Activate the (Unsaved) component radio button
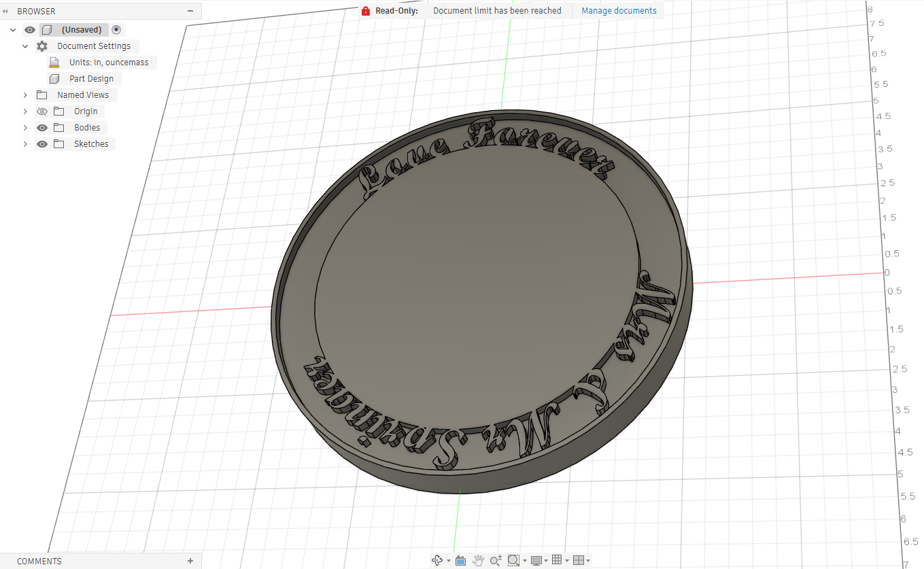This screenshot has height=569, width=924. pos(116,30)
